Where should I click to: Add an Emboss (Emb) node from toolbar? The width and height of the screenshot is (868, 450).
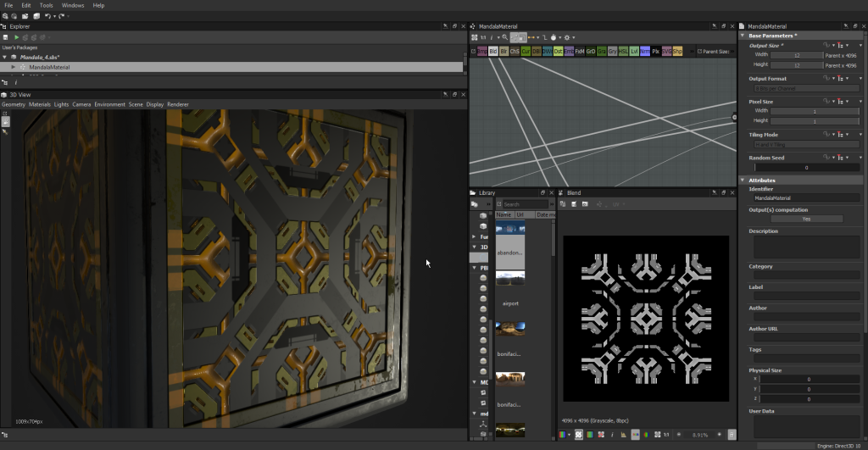569,51
